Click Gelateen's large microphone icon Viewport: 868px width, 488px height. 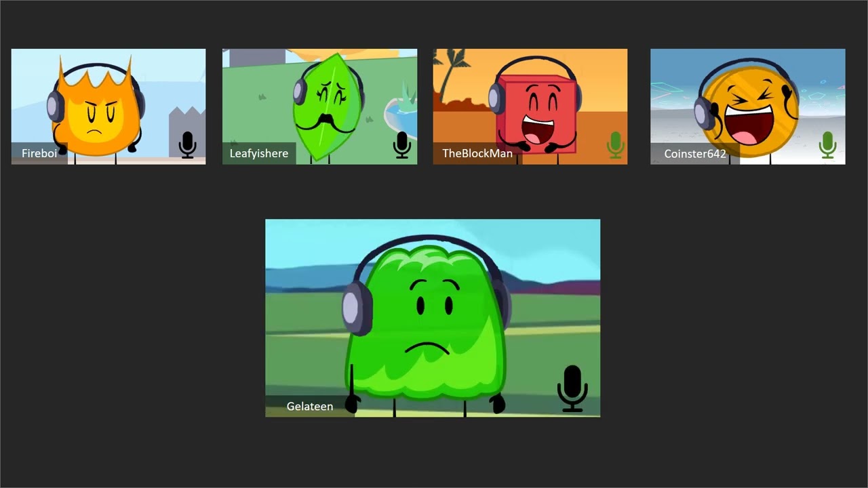(x=572, y=388)
